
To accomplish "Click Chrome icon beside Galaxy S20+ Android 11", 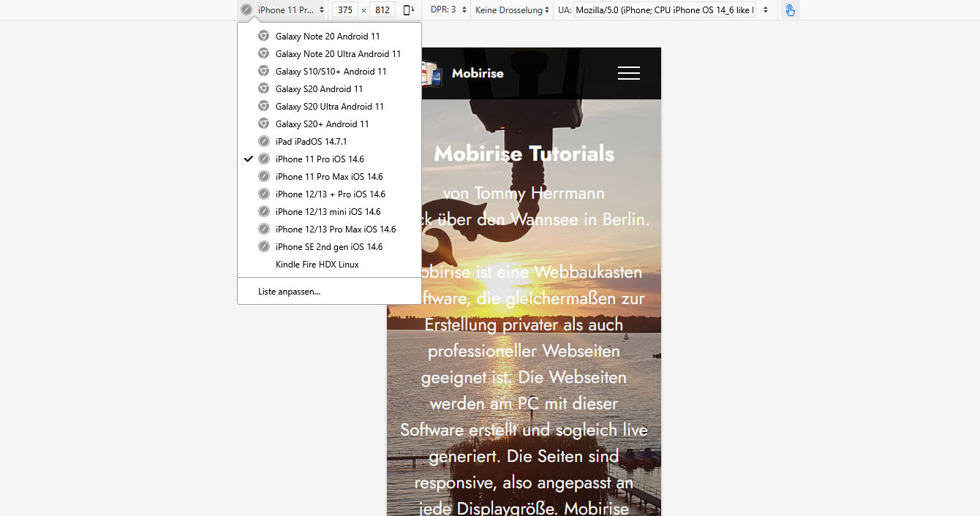I will [x=264, y=124].
